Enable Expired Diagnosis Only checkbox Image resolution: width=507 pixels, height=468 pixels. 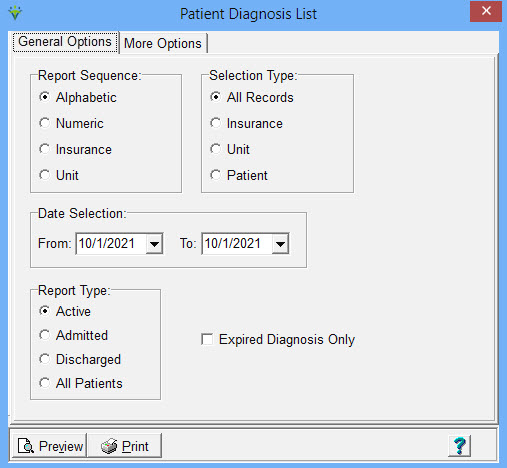coord(207,339)
